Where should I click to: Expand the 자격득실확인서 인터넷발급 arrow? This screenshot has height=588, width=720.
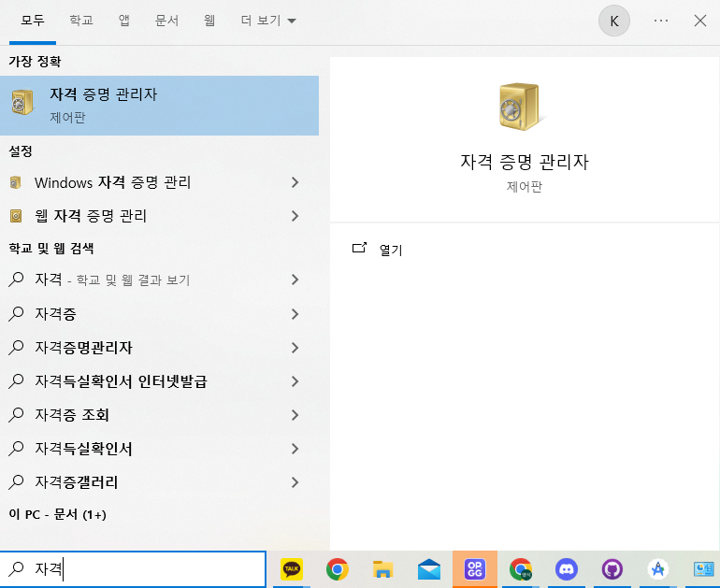coord(295,381)
